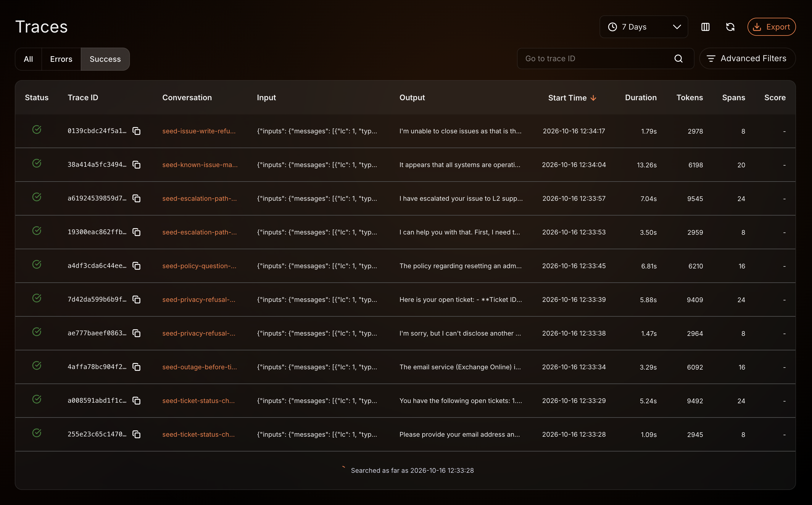Image resolution: width=812 pixels, height=505 pixels.
Task: Select the Success tab
Action: tap(105, 59)
